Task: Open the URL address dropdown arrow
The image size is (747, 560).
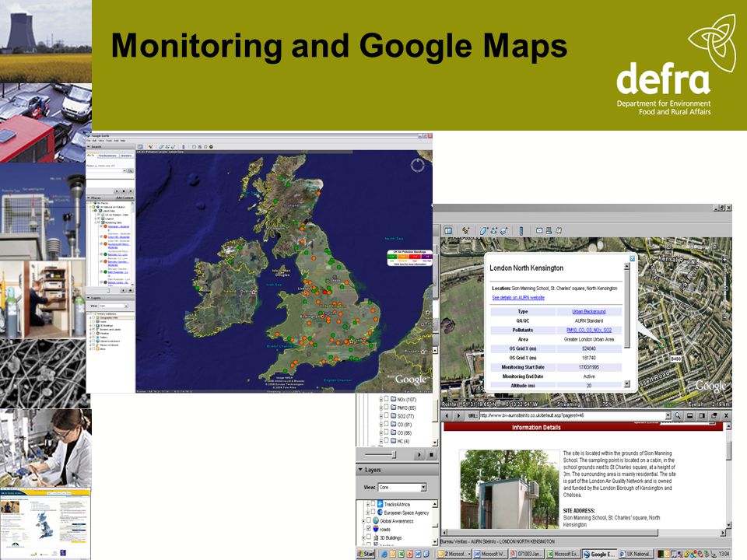Action: point(668,415)
